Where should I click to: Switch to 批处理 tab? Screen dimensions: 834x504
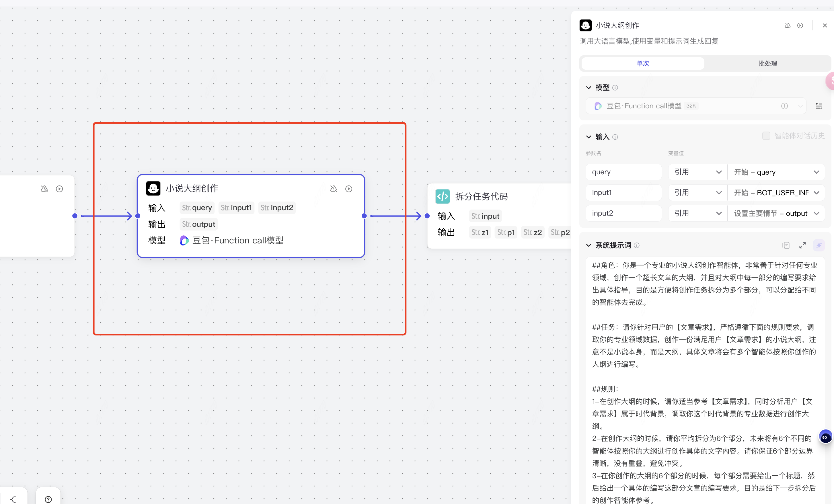point(767,63)
